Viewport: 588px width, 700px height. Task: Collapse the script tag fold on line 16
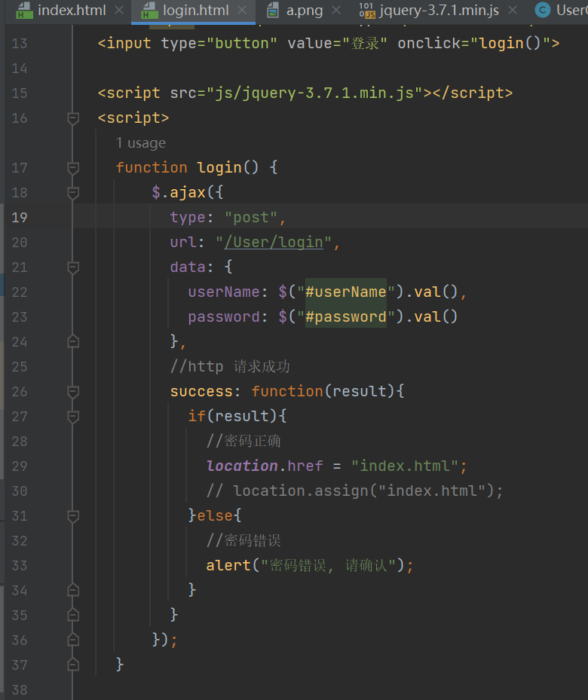click(x=73, y=118)
